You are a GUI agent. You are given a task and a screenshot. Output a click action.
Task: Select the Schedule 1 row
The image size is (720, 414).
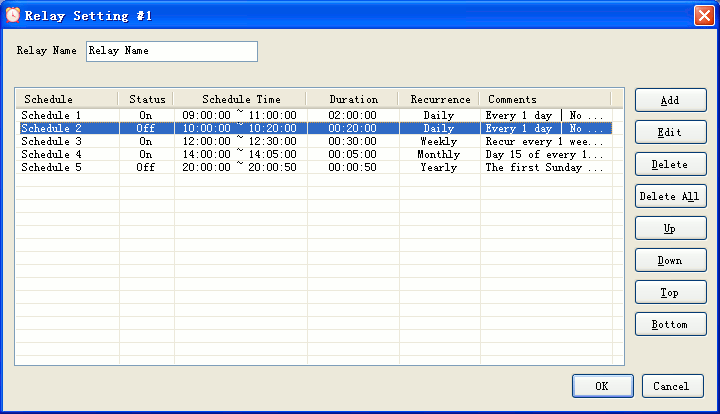[x=316, y=115]
